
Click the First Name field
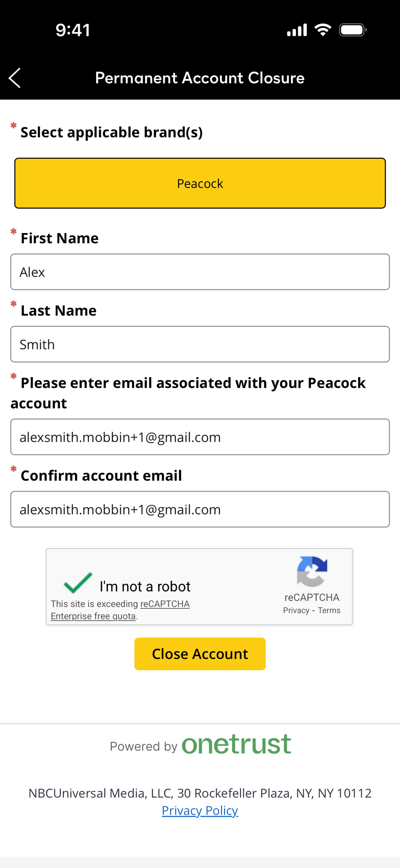[200, 272]
